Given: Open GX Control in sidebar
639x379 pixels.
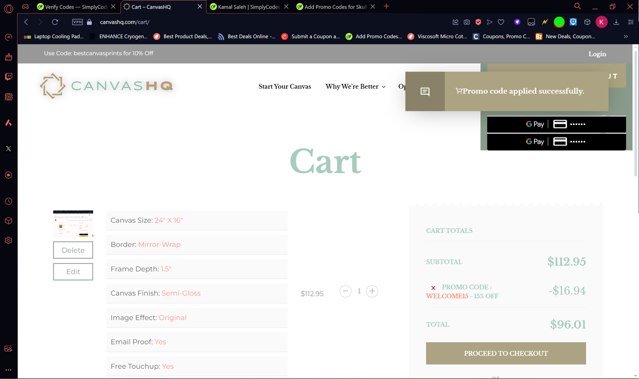Looking at the screenshot, I should point(8,37).
